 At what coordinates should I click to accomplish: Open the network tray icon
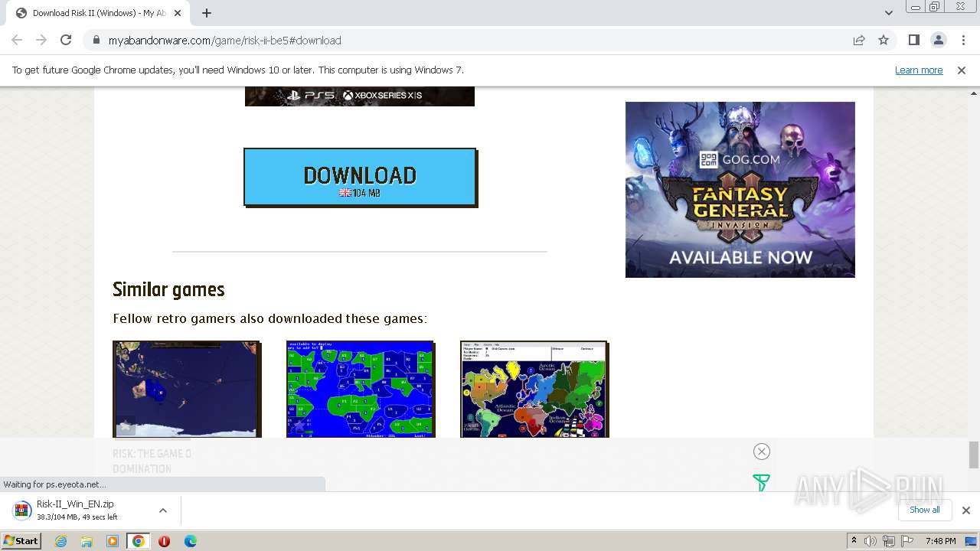(888, 541)
